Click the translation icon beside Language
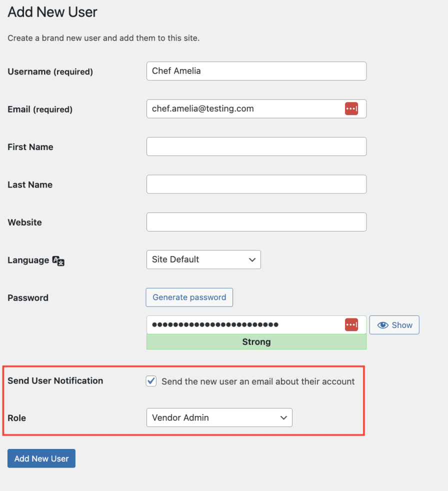The image size is (448, 491). click(58, 261)
